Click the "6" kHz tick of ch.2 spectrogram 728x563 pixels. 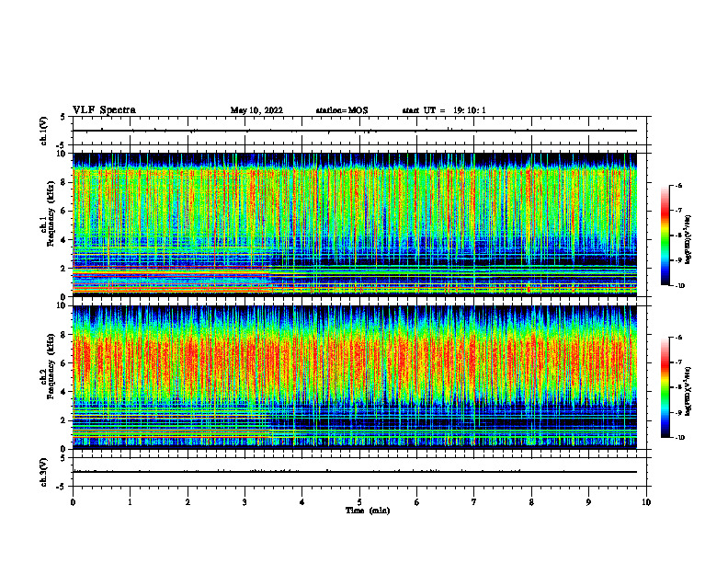tap(64, 362)
